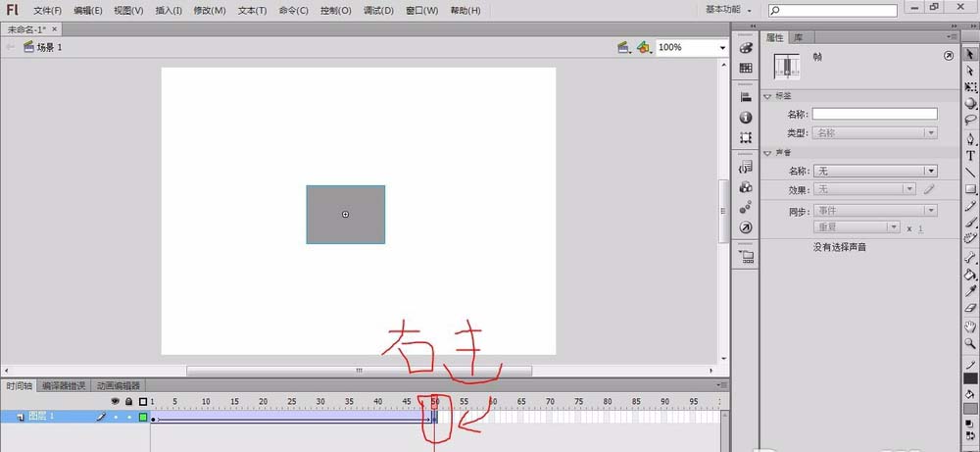Toggle visibility dot for 图层 1
This screenshot has width=980, height=452.
pos(116,417)
